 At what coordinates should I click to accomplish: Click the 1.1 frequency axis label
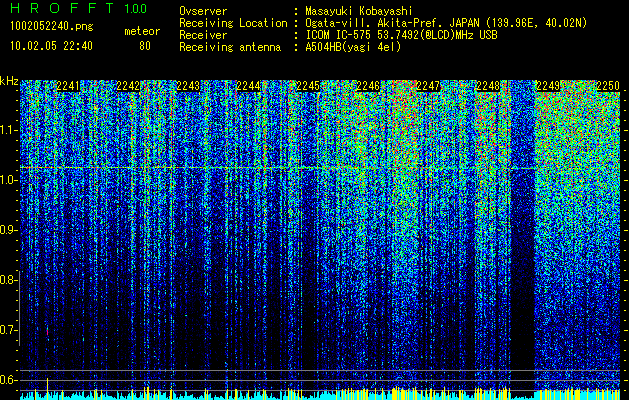click(x=7, y=130)
